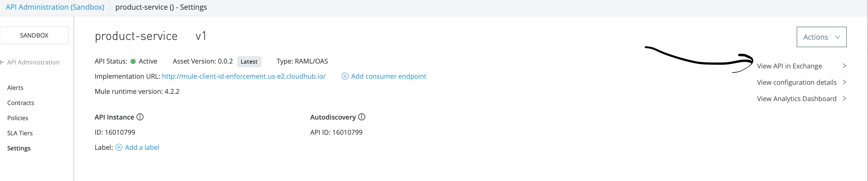The width and height of the screenshot is (868, 181).
Task: Click the plus icon beside Add a label
Action: point(119,147)
